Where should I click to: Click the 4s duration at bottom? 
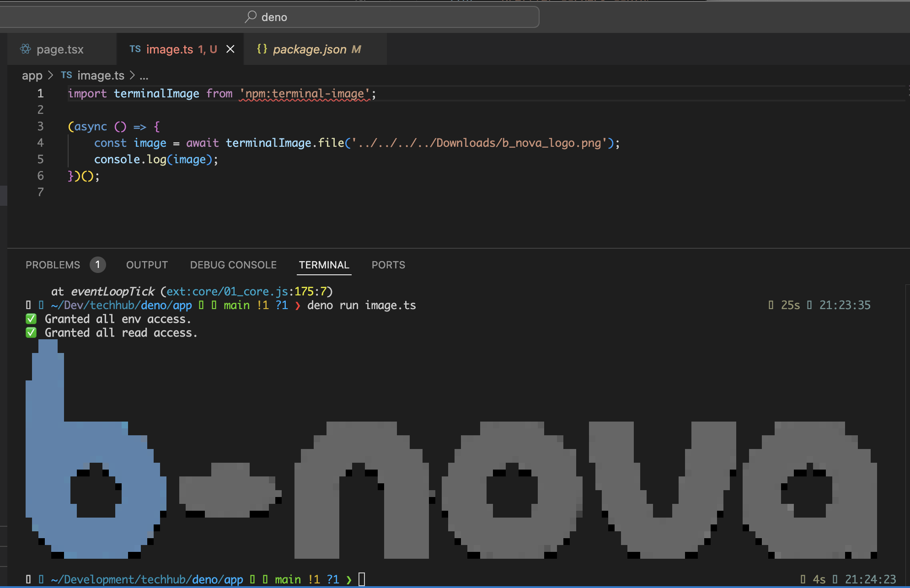(819, 579)
